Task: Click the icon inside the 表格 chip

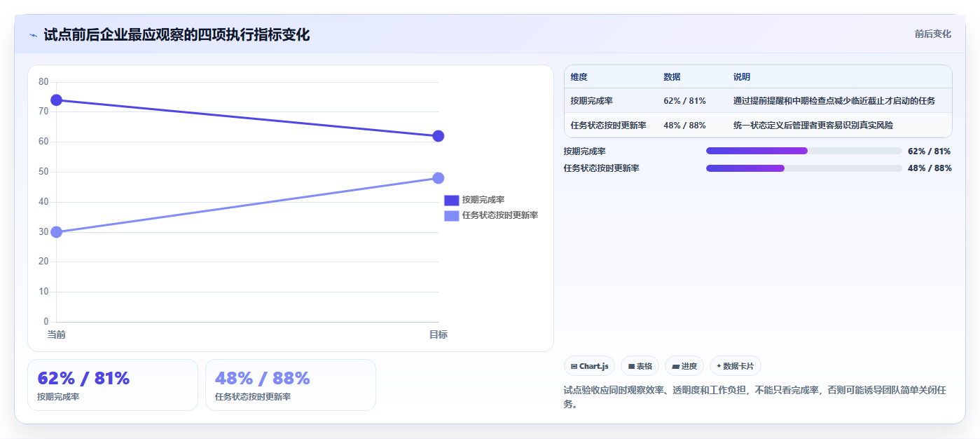Action: (x=631, y=366)
